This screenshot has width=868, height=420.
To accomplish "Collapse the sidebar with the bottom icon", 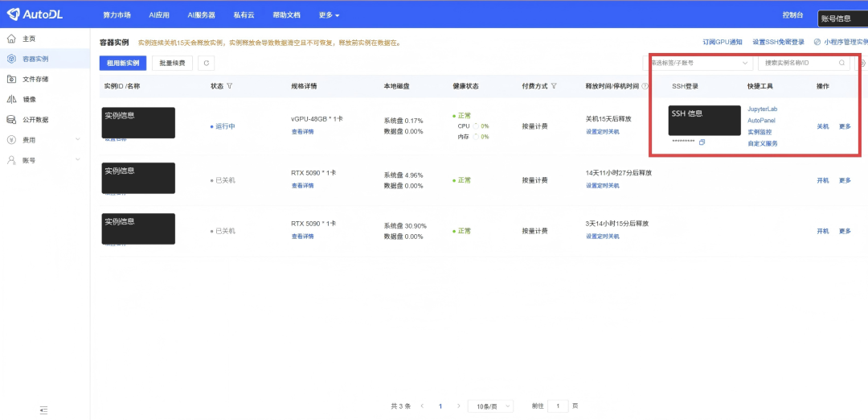I will (44, 410).
